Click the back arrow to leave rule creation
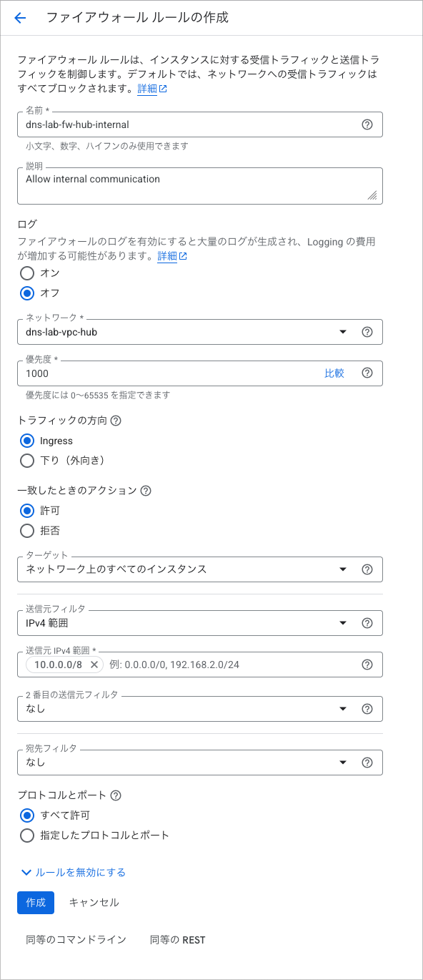 pos(19,18)
